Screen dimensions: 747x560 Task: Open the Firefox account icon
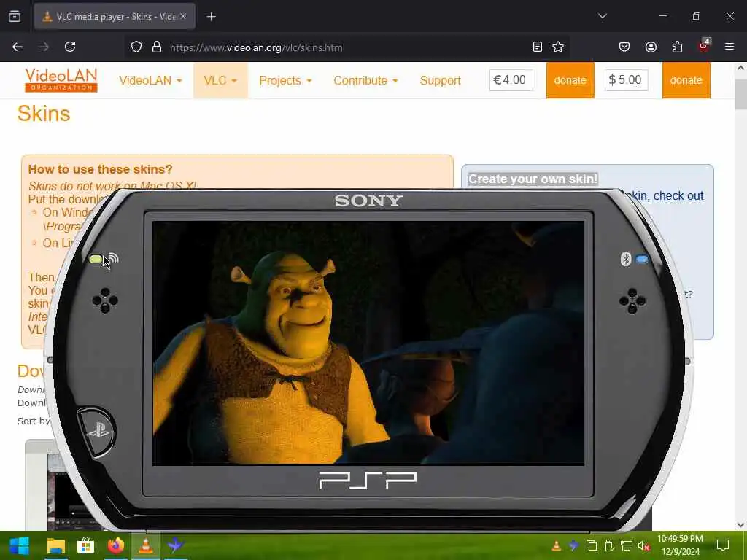(651, 47)
